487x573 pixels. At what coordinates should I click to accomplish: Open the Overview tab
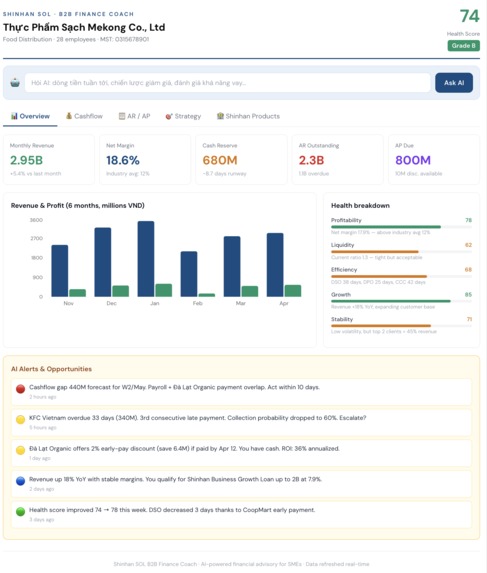click(30, 116)
